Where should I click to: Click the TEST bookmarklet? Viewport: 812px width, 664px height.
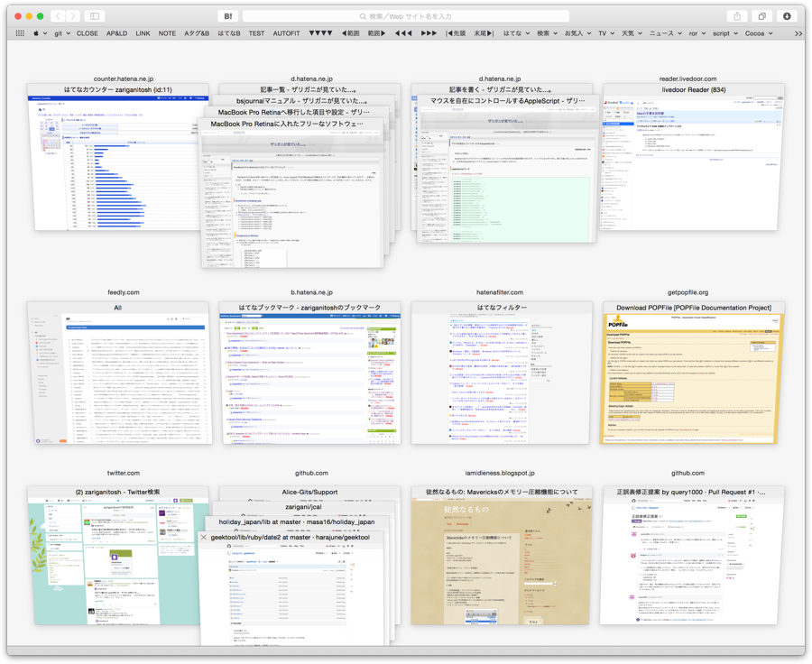coord(256,33)
